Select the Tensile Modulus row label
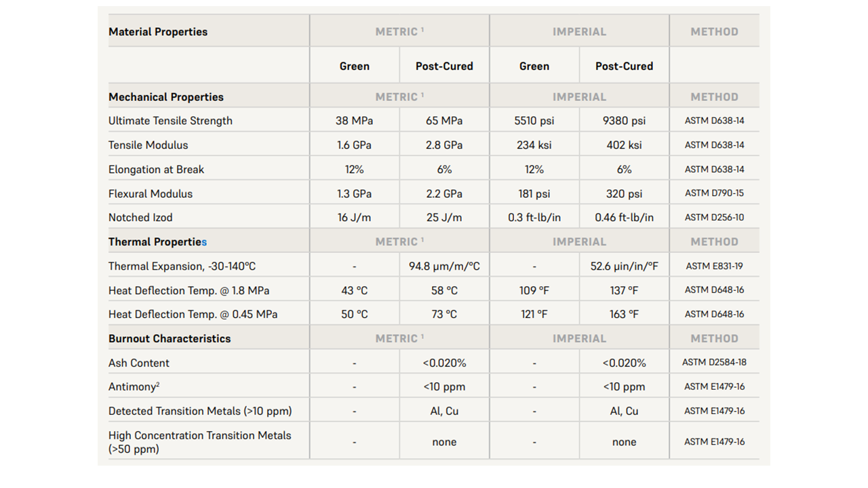Screen dimensions: 868x488 tap(148, 145)
